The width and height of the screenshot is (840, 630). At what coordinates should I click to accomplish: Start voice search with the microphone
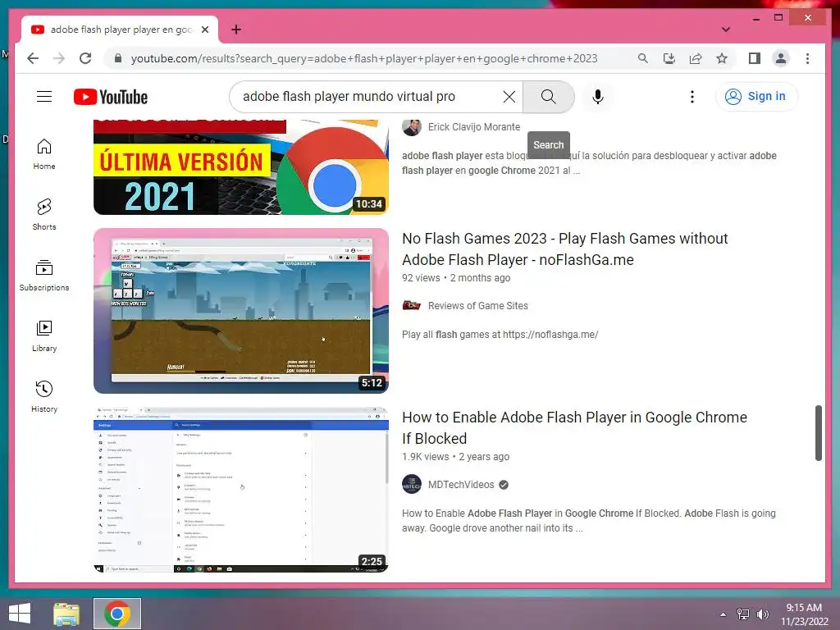point(598,97)
